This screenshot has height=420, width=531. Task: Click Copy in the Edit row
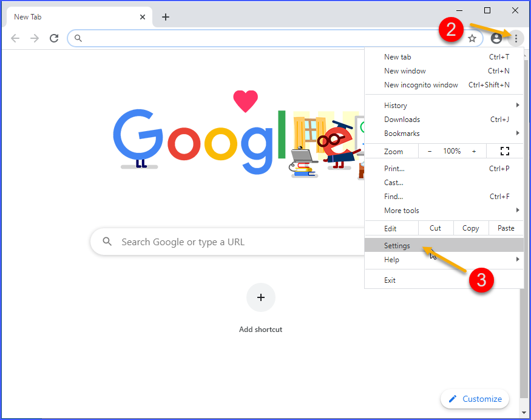coord(470,228)
